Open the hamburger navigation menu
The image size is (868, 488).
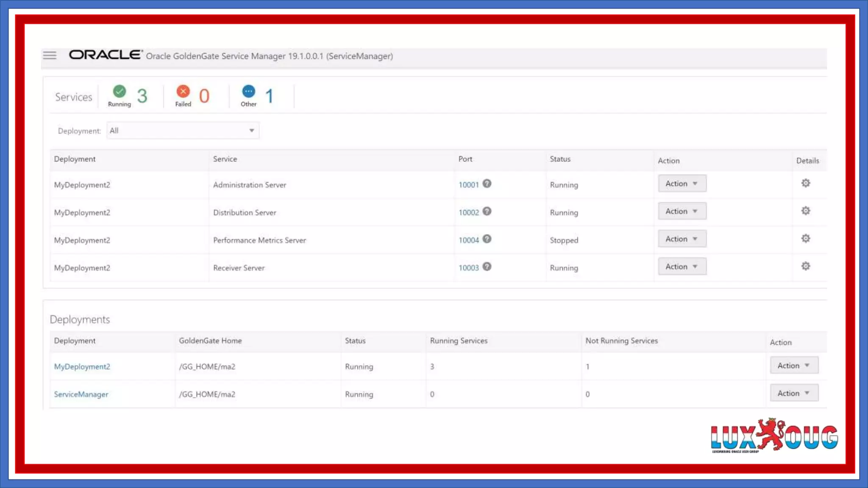point(50,55)
